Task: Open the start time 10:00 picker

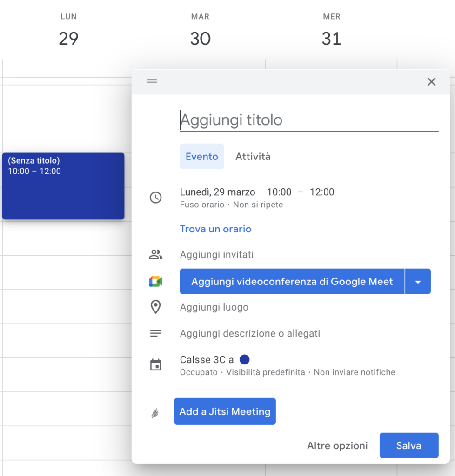Action: (279, 192)
